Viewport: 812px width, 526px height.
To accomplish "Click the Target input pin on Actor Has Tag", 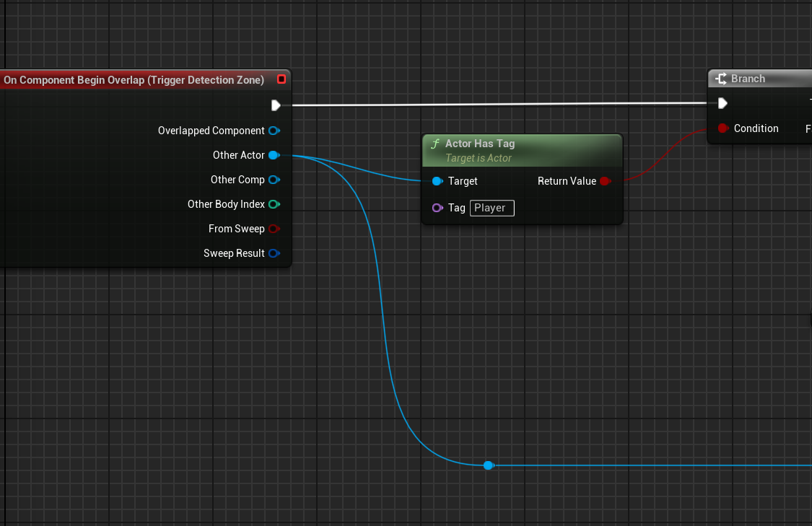I will coord(438,181).
